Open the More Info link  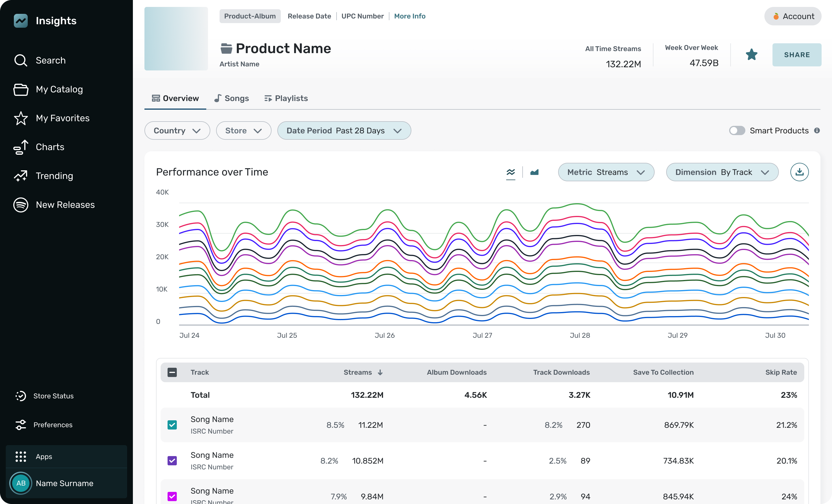click(x=410, y=16)
